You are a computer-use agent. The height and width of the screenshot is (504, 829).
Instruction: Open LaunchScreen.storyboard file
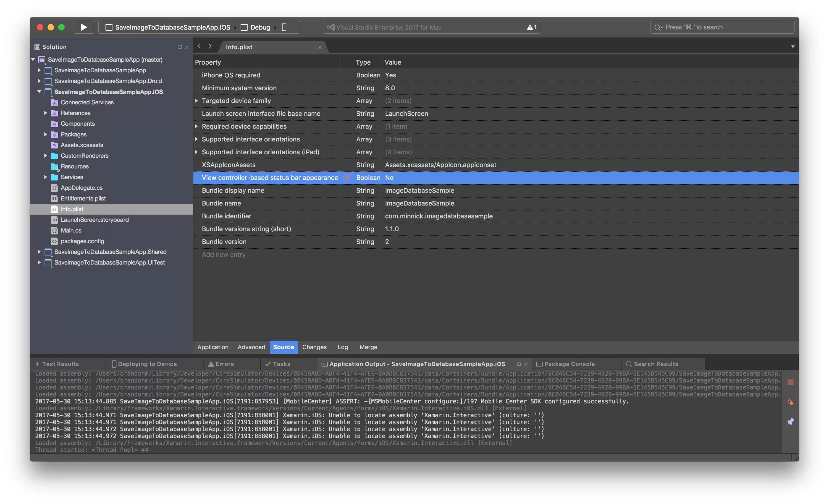tap(95, 220)
